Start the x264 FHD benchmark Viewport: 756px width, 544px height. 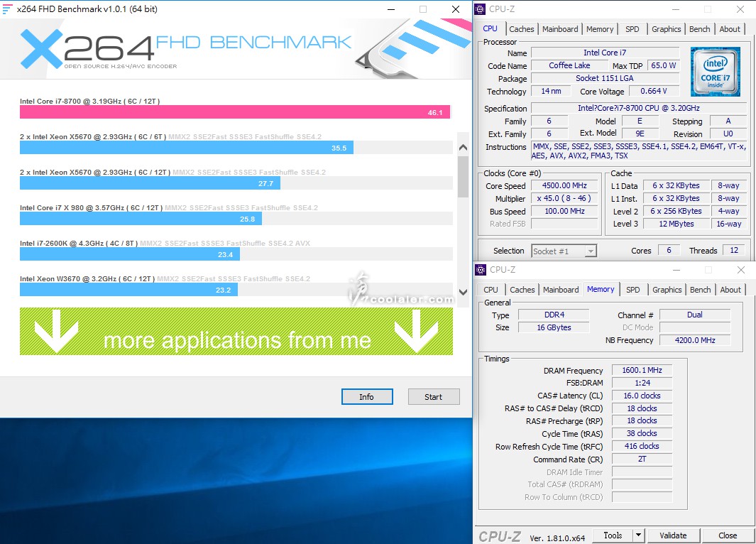(x=434, y=397)
